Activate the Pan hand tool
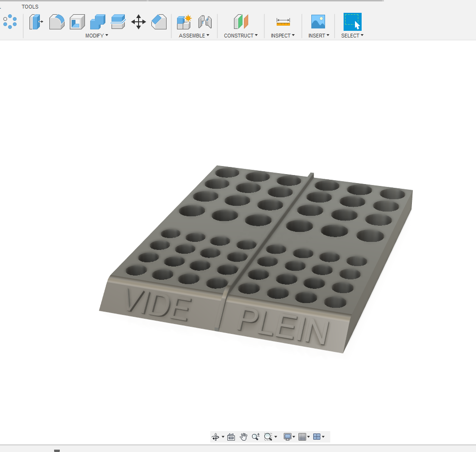 (x=243, y=437)
